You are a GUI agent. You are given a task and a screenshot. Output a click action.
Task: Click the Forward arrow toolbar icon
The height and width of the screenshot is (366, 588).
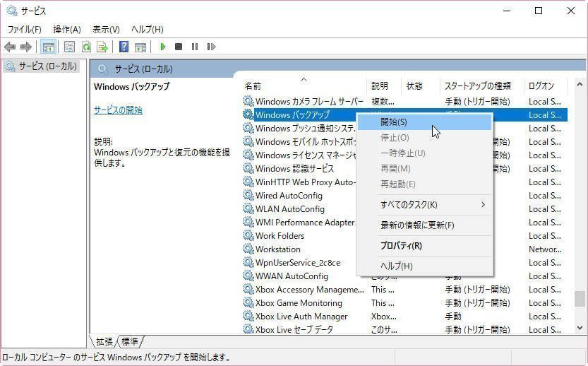coord(26,47)
